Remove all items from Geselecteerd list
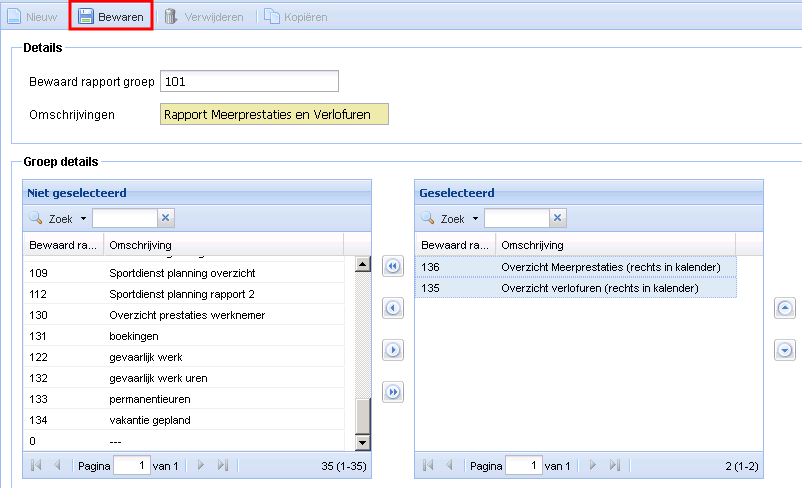 393,266
